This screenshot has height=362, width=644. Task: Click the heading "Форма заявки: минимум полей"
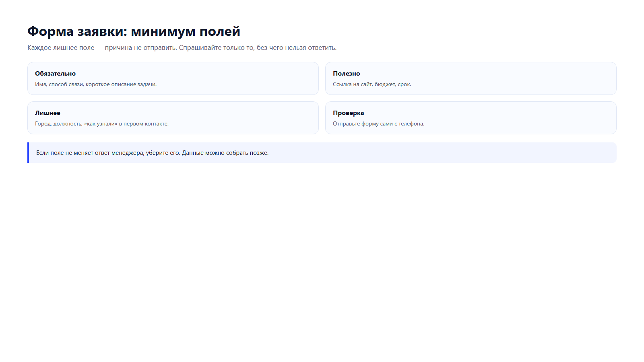(x=134, y=31)
